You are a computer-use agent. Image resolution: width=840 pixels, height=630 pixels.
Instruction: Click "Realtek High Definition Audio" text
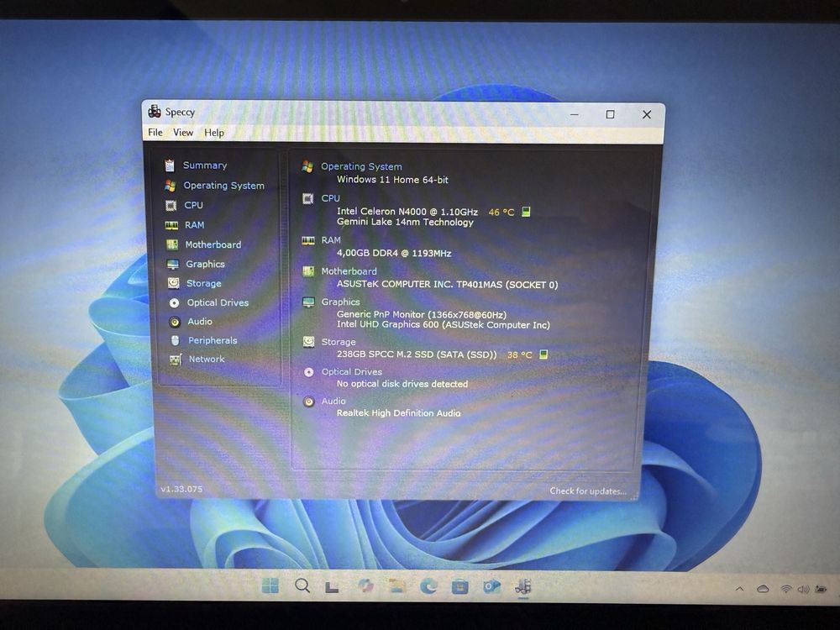pyautogui.click(x=398, y=413)
